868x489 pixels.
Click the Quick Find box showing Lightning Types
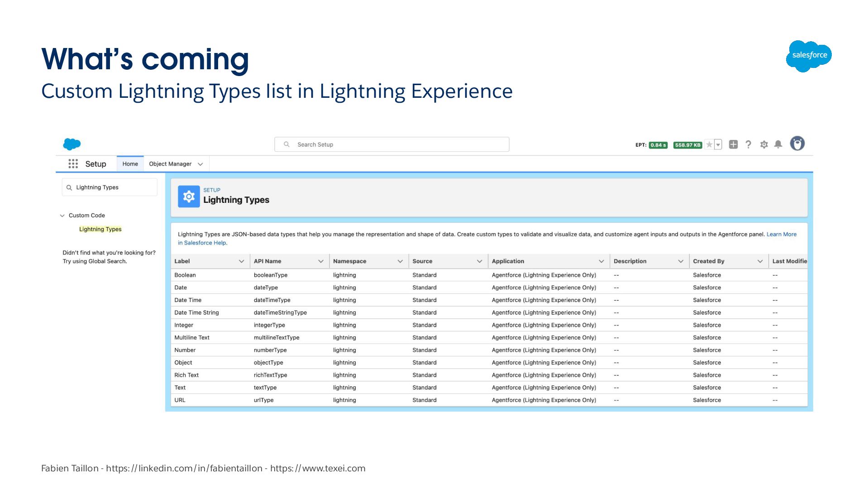(110, 187)
